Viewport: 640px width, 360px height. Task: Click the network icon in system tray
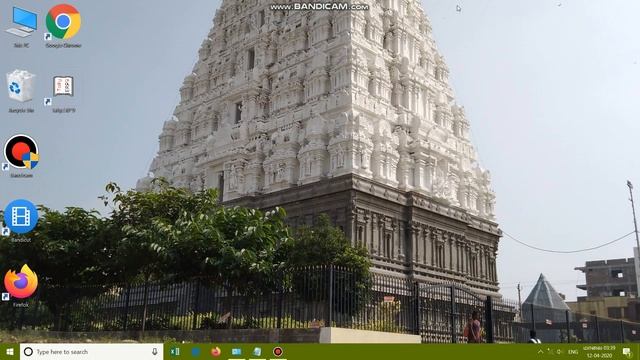[550, 352]
